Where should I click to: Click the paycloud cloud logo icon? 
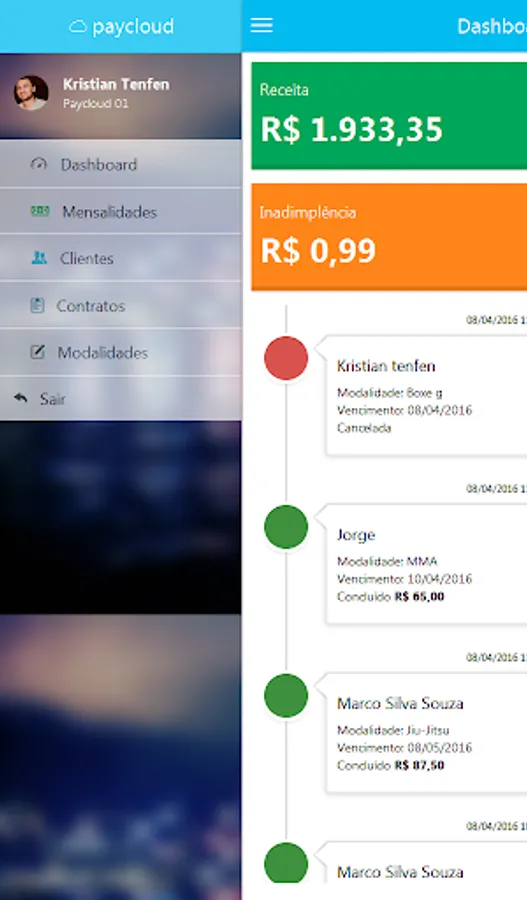pos(78,26)
